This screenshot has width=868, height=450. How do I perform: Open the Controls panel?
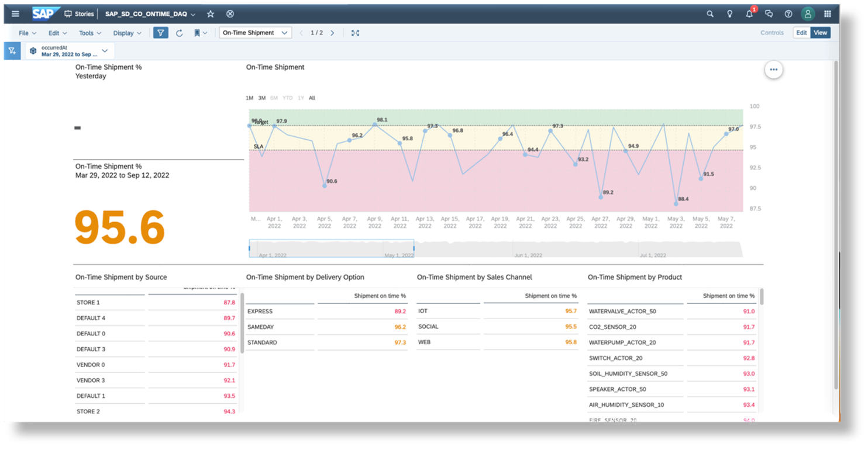[x=771, y=33]
